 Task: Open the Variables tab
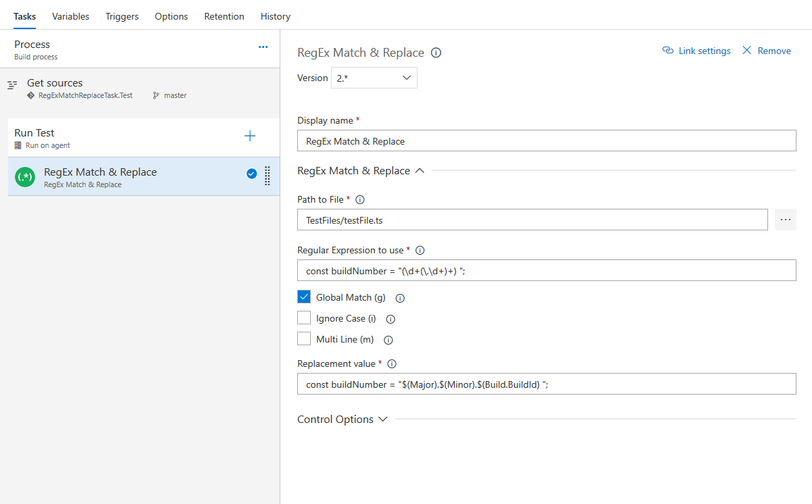point(71,16)
